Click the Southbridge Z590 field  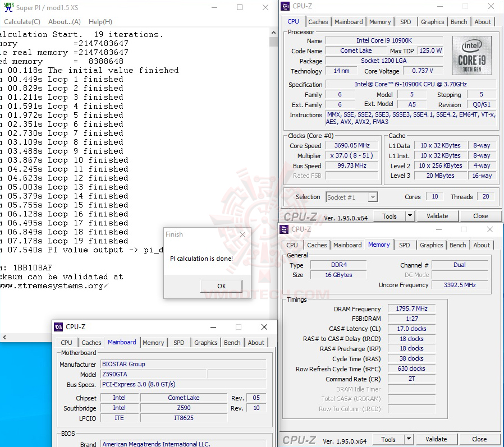point(184,408)
